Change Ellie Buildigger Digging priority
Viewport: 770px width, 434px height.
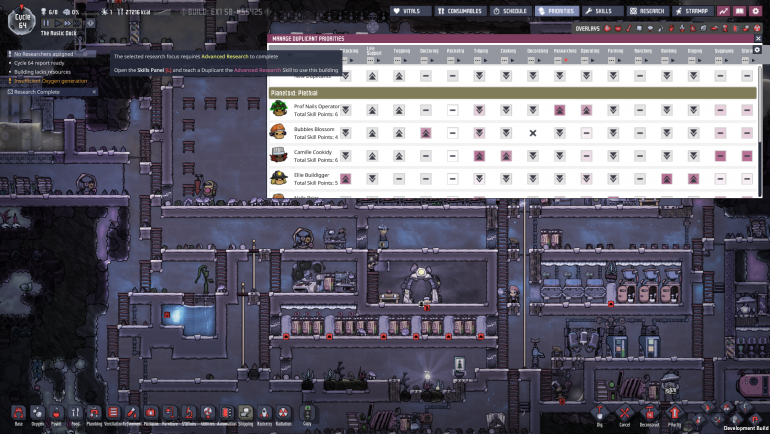pos(693,179)
